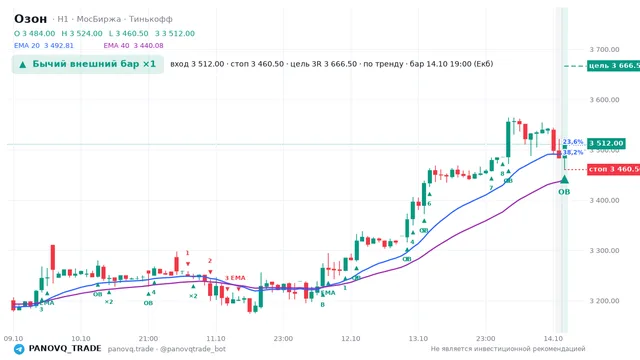640x360 pixels.
Task: Click the @panovqtrade_bot handle
Action: (x=193, y=349)
